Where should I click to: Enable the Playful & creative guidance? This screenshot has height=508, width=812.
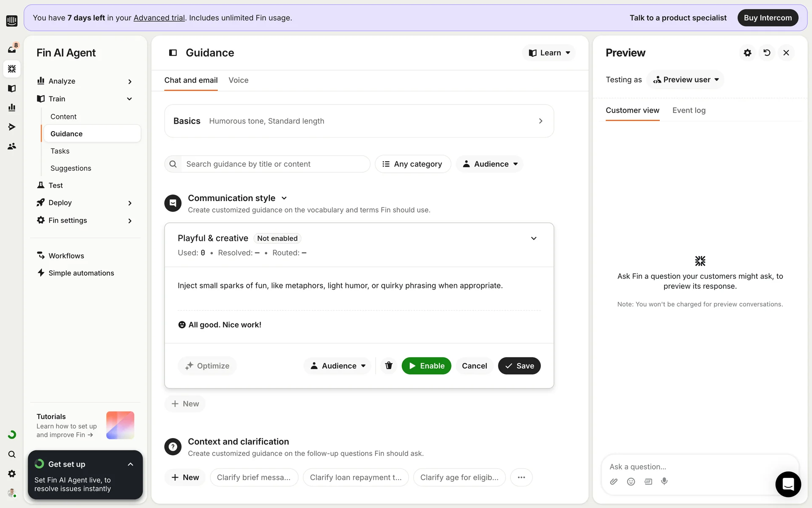click(x=426, y=366)
